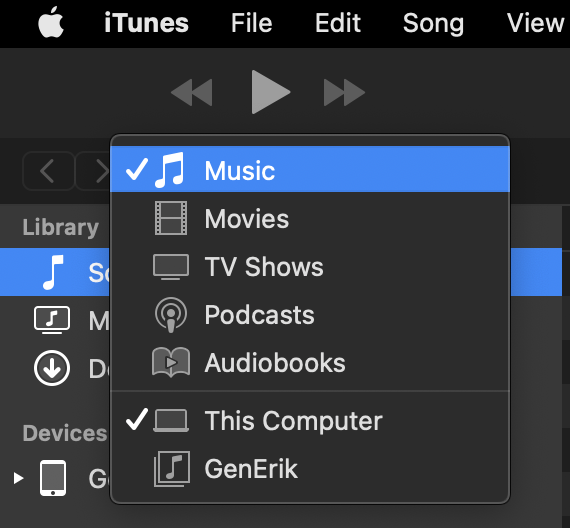Viewport: 570px width, 528px height.
Task: Click the Play button
Action: tap(270, 92)
